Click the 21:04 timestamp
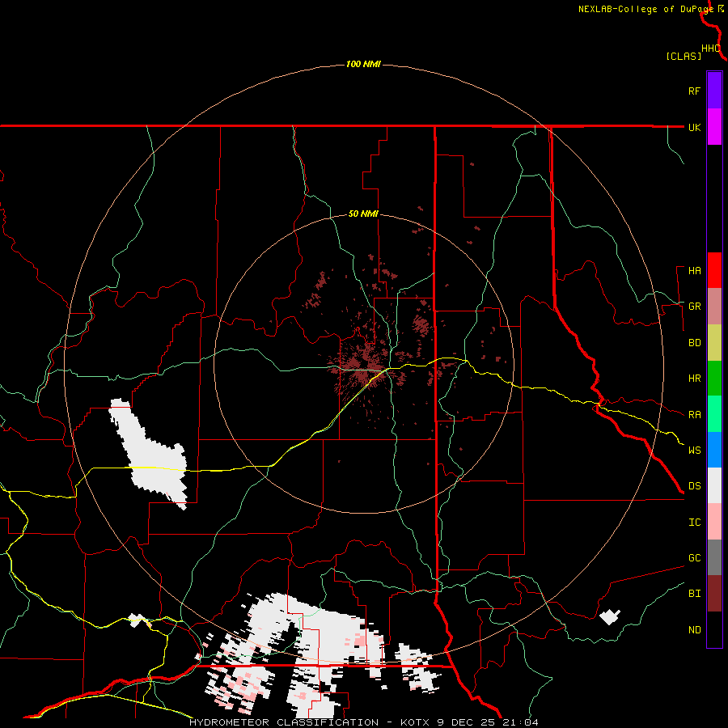The height and width of the screenshot is (728, 728). pyautogui.click(x=518, y=722)
